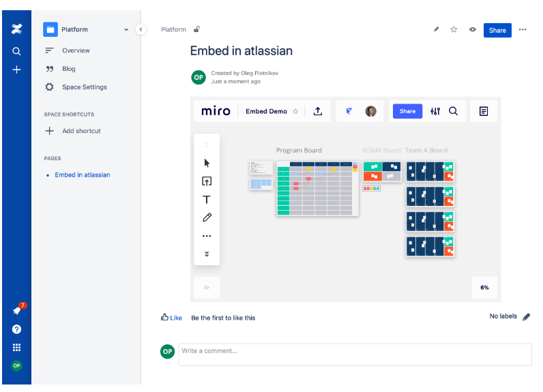Edit the page with pencil icon
543x392 pixels.
point(437,29)
